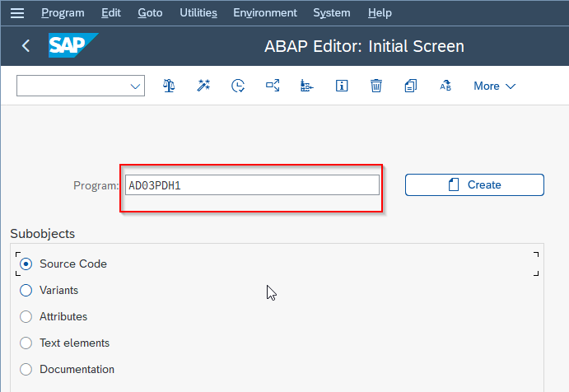Rename program with AB icon
Image resolution: width=569 pixels, height=392 pixels.
point(445,86)
